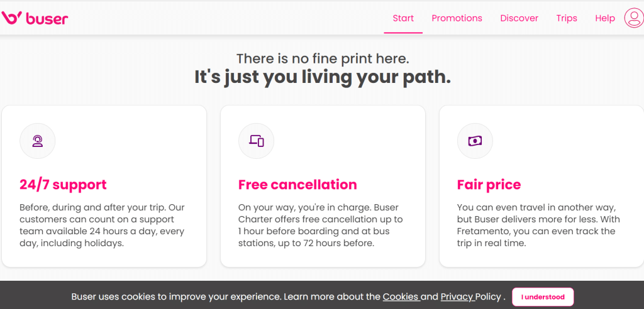Click the "24/7 support" heading
Screen dimensions: 644x309
click(63, 185)
